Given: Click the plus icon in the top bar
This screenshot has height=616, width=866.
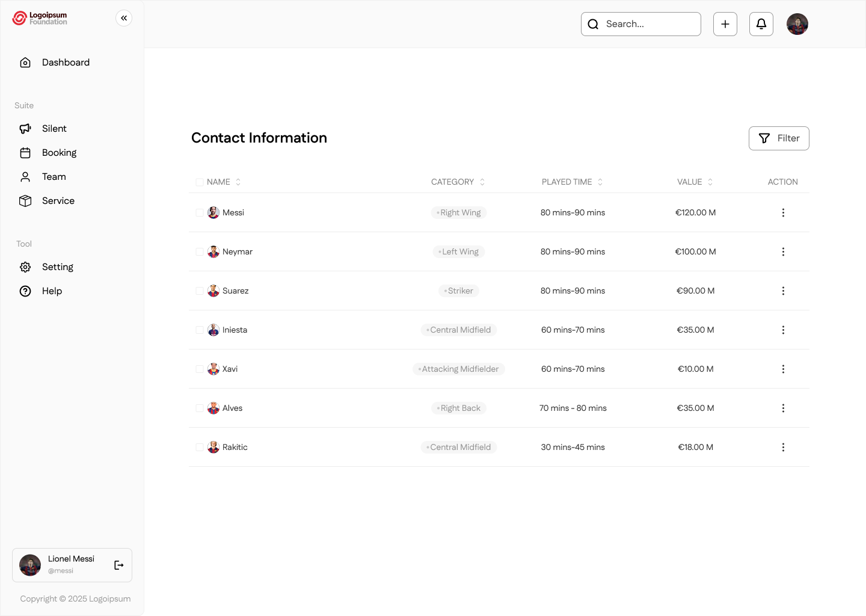Looking at the screenshot, I should (x=725, y=24).
